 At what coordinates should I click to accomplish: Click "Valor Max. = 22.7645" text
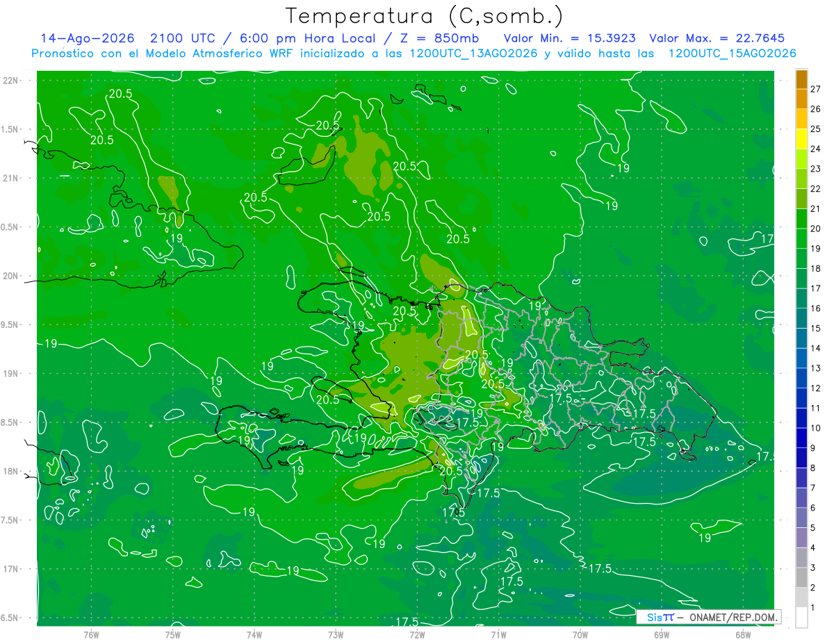pos(716,38)
